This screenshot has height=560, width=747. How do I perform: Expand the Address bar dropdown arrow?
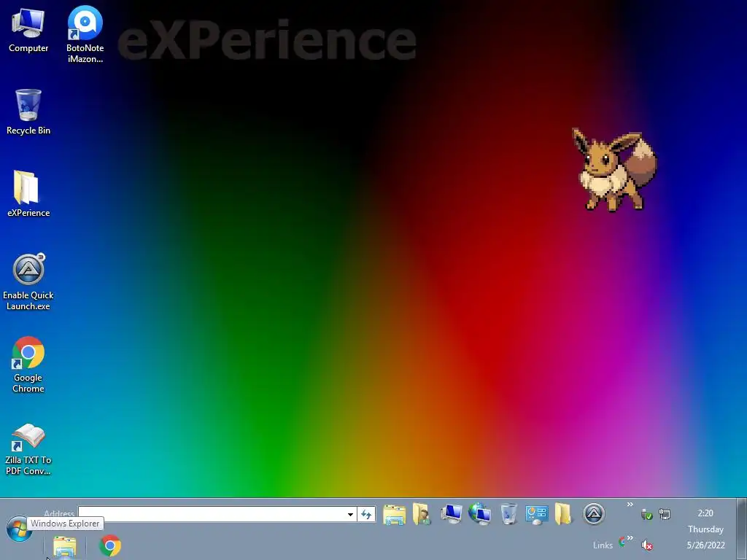click(351, 514)
